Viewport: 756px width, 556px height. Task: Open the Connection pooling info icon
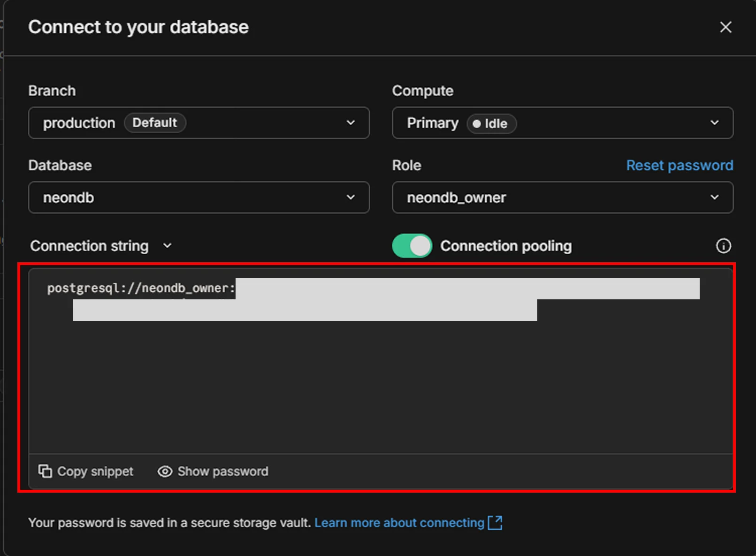[x=723, y=246]
